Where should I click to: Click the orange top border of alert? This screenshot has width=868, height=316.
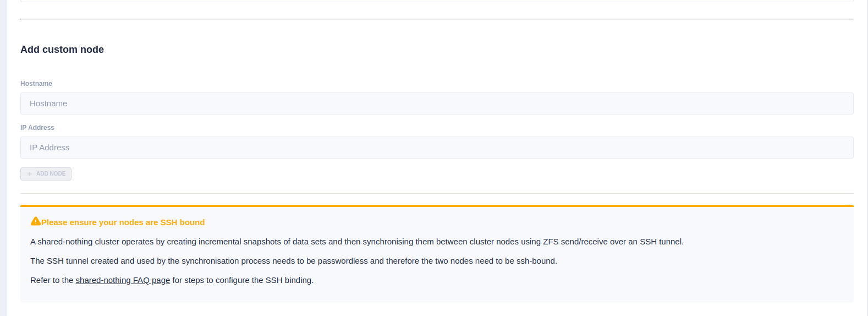(437, 206)
